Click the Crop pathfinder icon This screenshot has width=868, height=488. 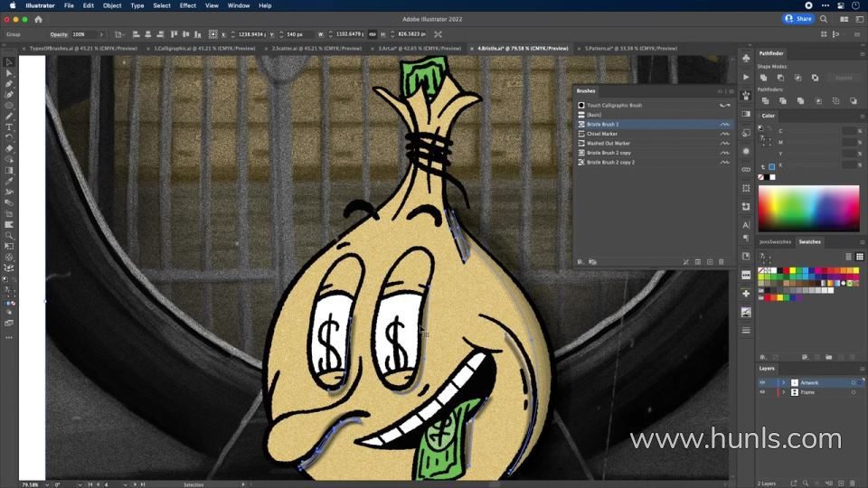(x=818, y=101)
